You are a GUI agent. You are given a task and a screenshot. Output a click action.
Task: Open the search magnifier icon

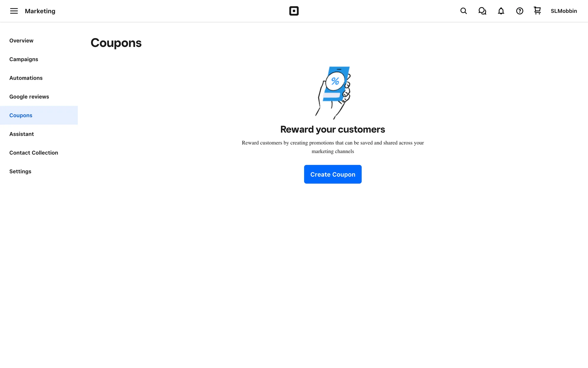[464, 11]
